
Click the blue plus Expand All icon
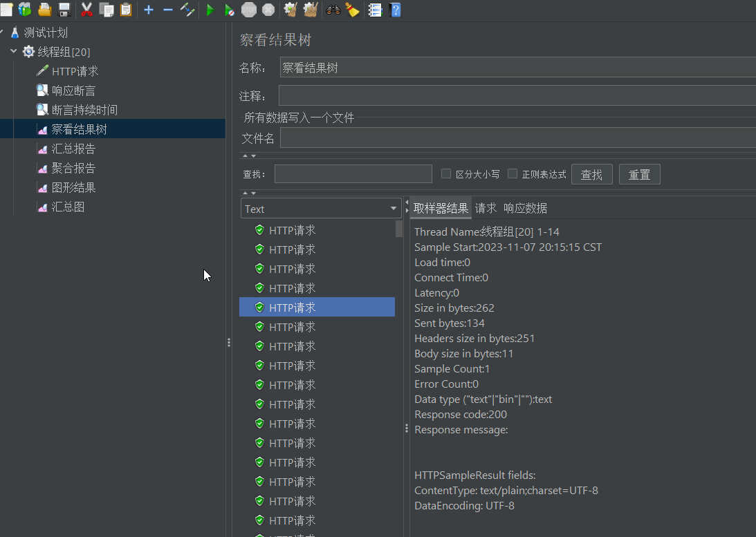149,10
